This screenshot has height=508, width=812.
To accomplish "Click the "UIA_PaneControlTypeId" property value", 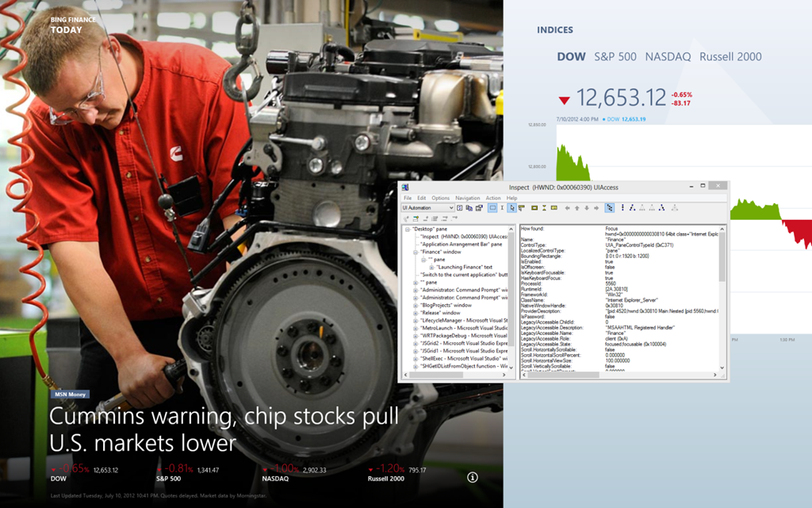I will 639,245.
